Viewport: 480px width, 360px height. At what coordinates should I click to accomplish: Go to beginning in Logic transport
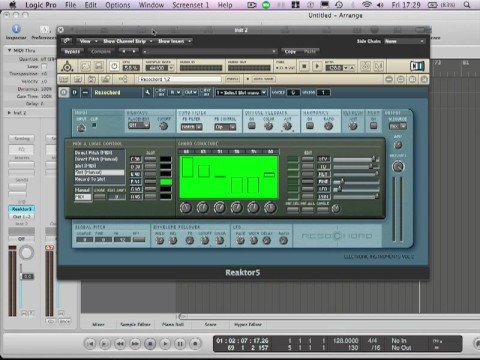(x=90, y=344)
